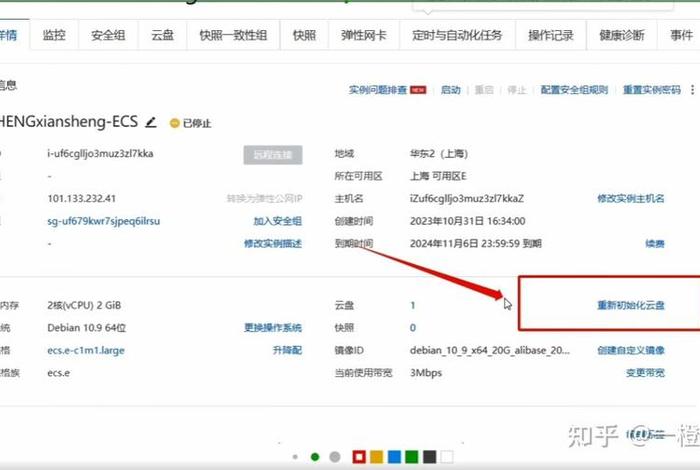Click 创建自定义镜像
The height and width of the screenshot is (470, 700).
[x=631, y=350]
